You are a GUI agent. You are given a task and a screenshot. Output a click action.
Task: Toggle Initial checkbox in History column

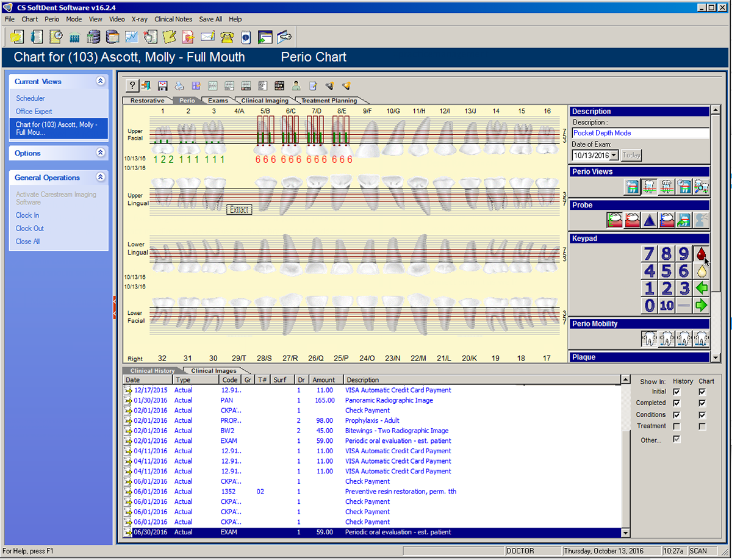(x=676, y=392)
